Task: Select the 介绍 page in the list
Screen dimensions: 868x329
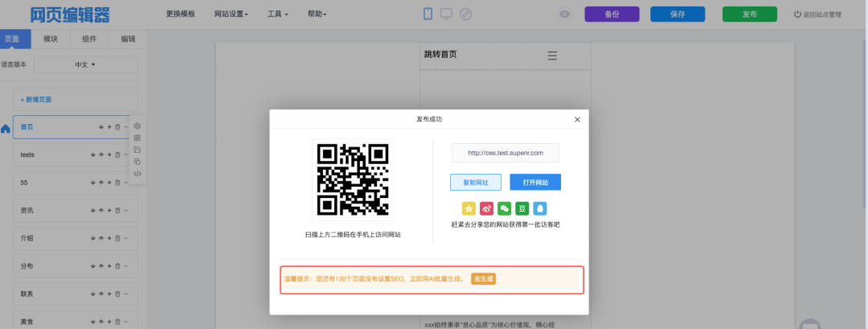Action: 76,238
